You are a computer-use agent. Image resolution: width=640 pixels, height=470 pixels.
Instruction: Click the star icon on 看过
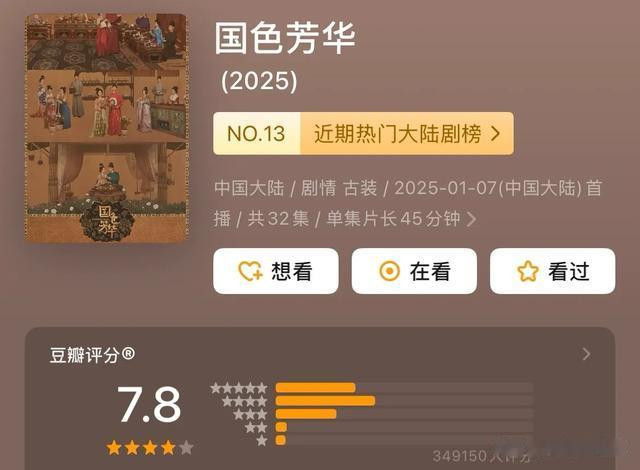pyautogui.click(x=527, y=271)
